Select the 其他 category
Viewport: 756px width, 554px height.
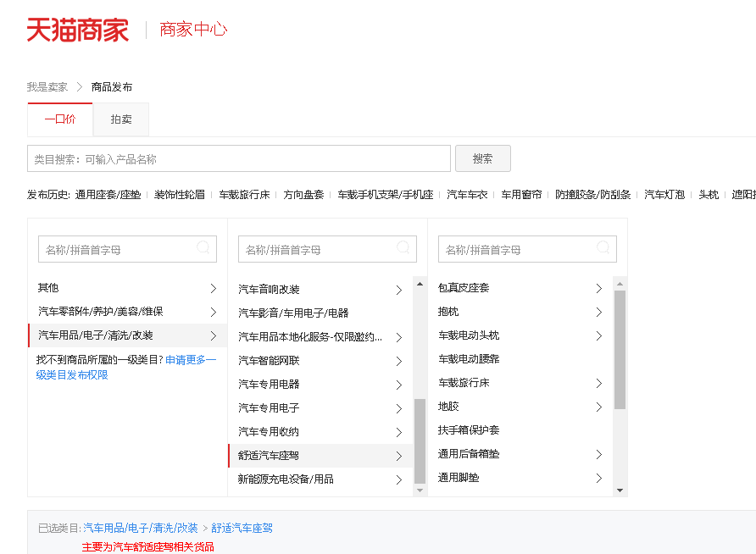click(127, 288)
